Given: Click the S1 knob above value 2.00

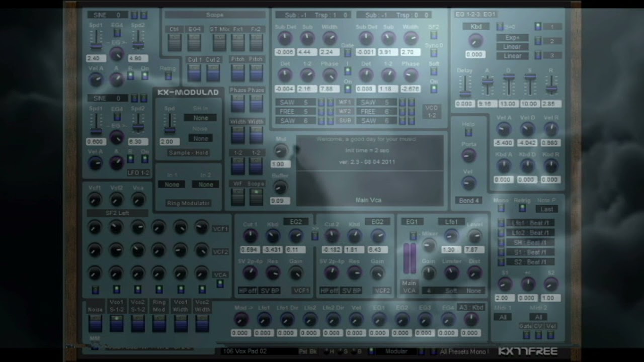Looking at the screenshot, I should [x=504, y=284].
